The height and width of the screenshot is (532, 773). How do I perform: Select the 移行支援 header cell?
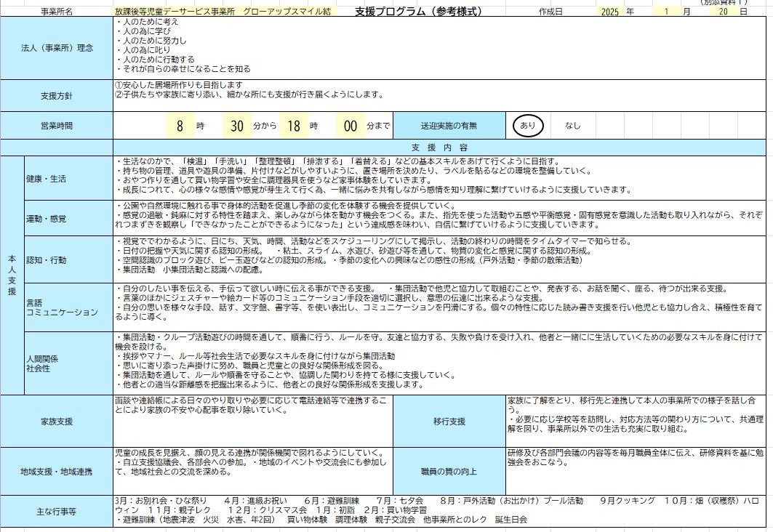click(x=449, y=422)
